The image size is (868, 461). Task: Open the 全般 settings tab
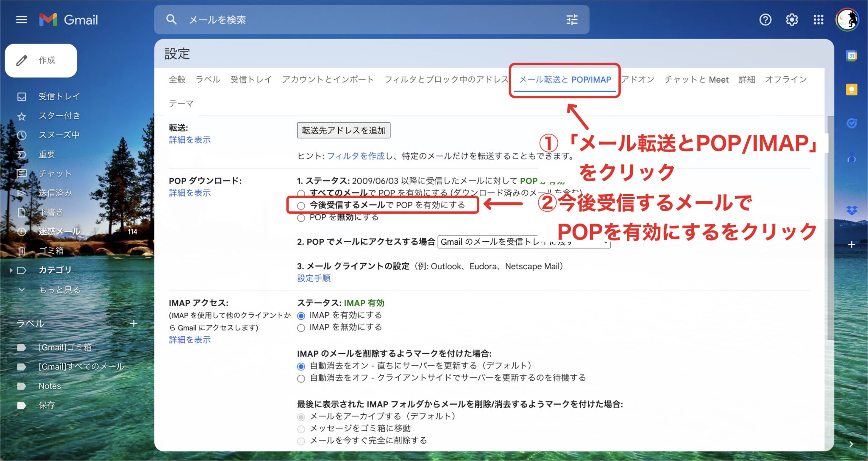(177, 79)
